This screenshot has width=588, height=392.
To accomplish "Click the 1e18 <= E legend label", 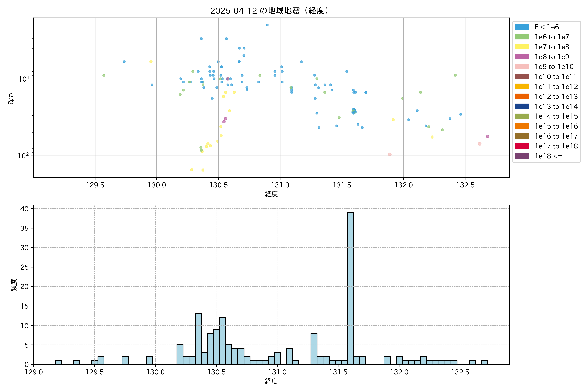I will coord(551,156).
